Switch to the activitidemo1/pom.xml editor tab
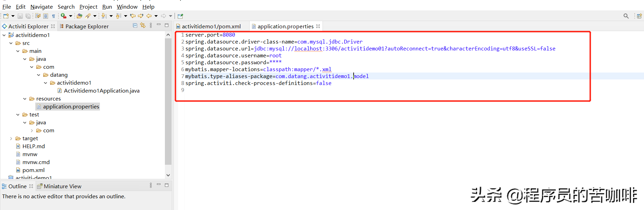 (x=211, y=27)
